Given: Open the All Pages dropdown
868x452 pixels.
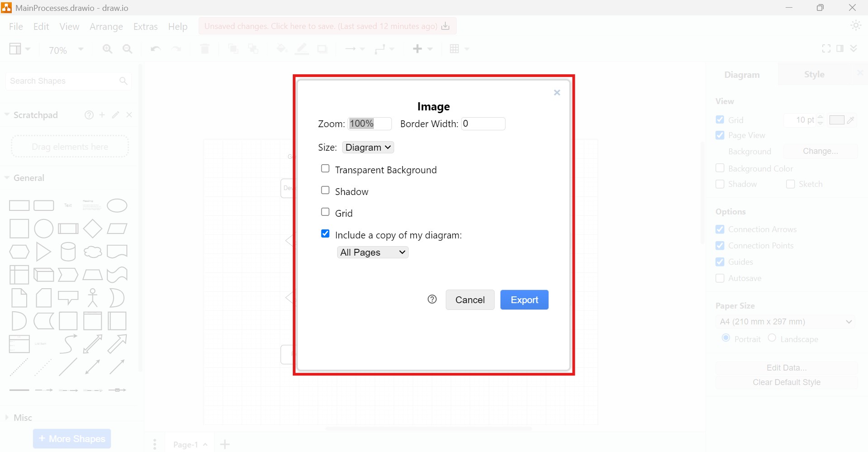Looking at the screenshot, I should (x=372, y=252).
